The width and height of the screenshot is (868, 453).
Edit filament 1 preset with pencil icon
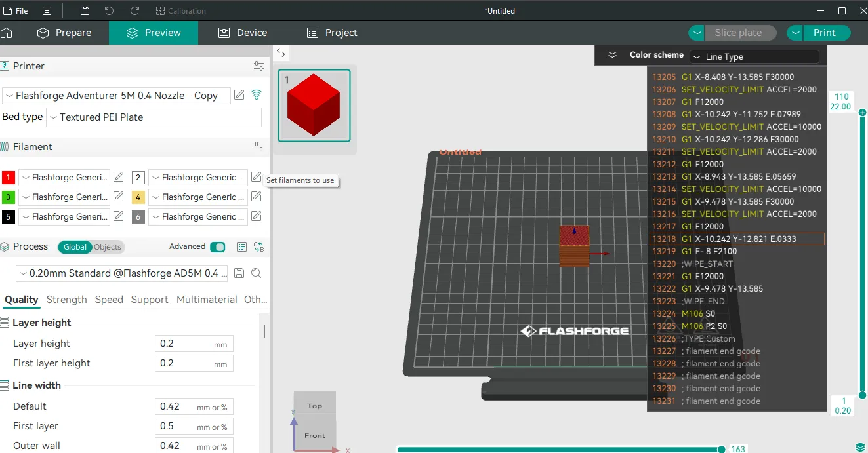pos(119,177)
